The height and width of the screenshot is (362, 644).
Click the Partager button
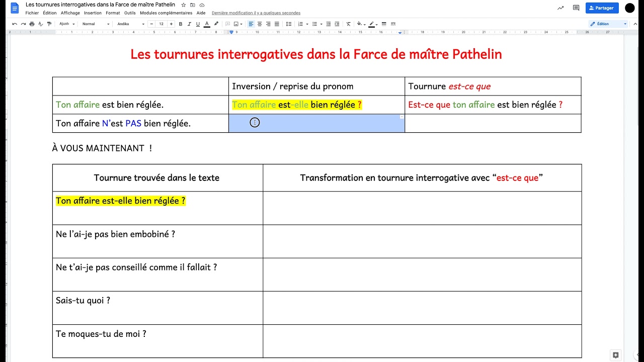coord(602,8)
